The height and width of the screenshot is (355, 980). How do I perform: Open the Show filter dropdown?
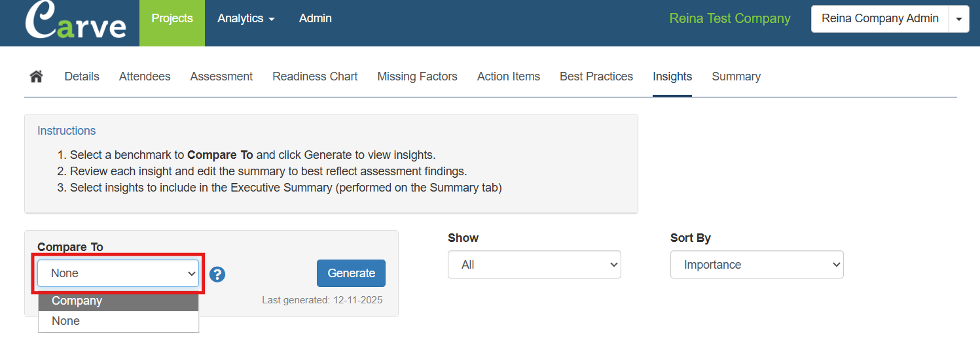tap(534, 265)
